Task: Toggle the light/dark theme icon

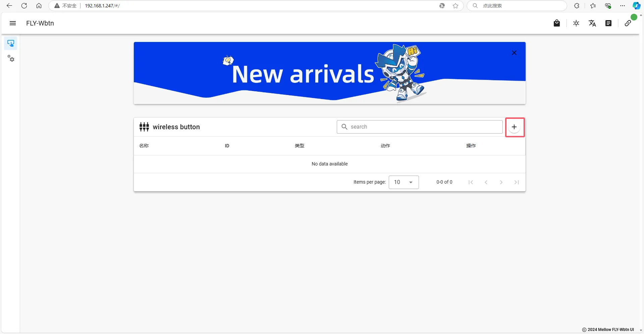Action: click(576, 23)
